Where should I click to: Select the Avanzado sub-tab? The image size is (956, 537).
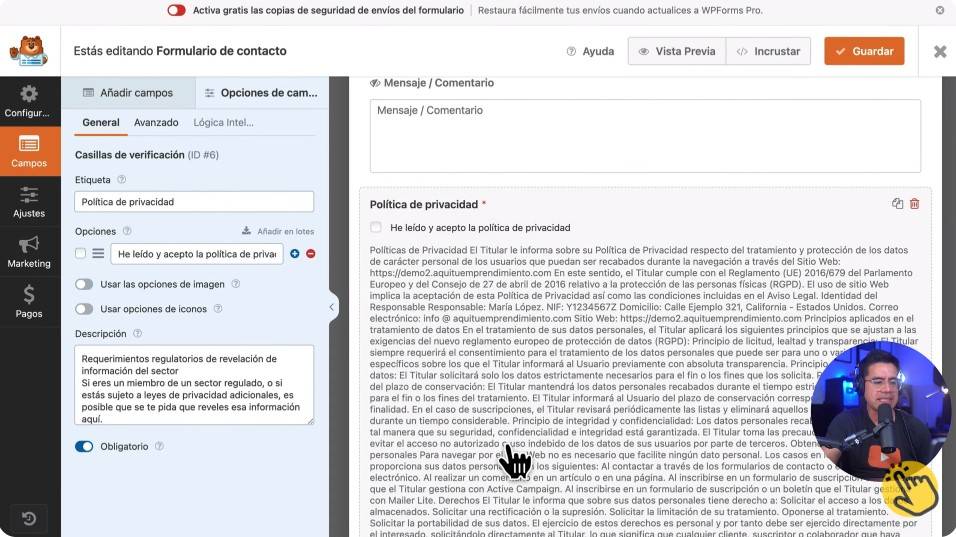pyautogui.click(x=156, y=123)
